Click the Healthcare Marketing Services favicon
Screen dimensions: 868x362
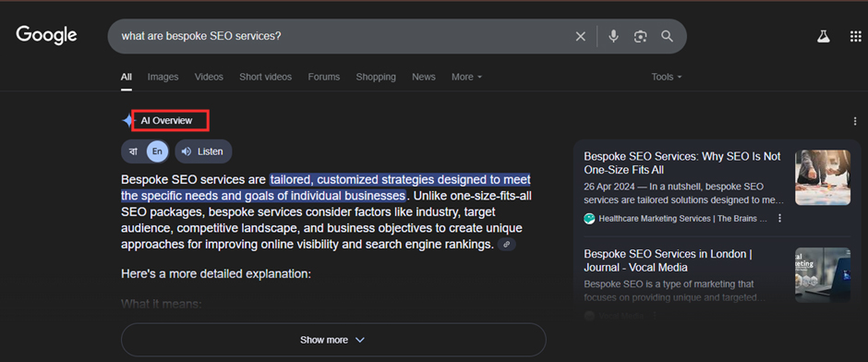tap(589, 219)
